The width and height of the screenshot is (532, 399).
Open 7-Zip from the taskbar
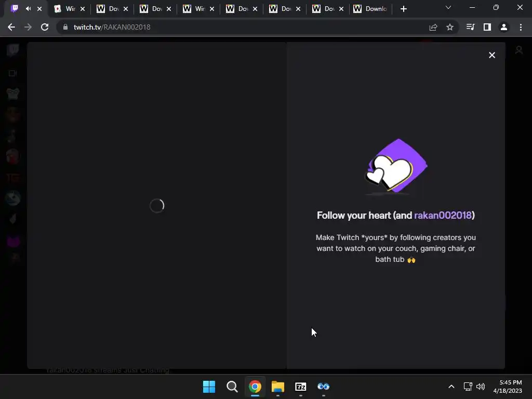coord(301,387)
